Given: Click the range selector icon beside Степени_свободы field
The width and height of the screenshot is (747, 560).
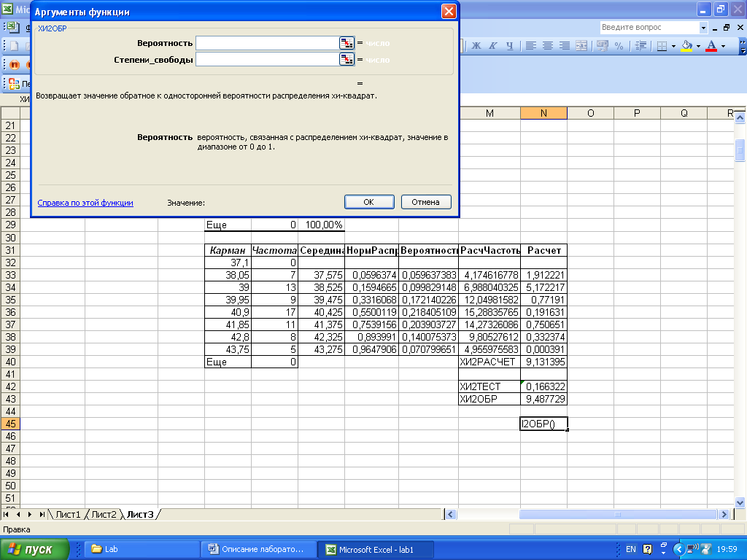Looking at the screenshot, I should coord(347,60).
